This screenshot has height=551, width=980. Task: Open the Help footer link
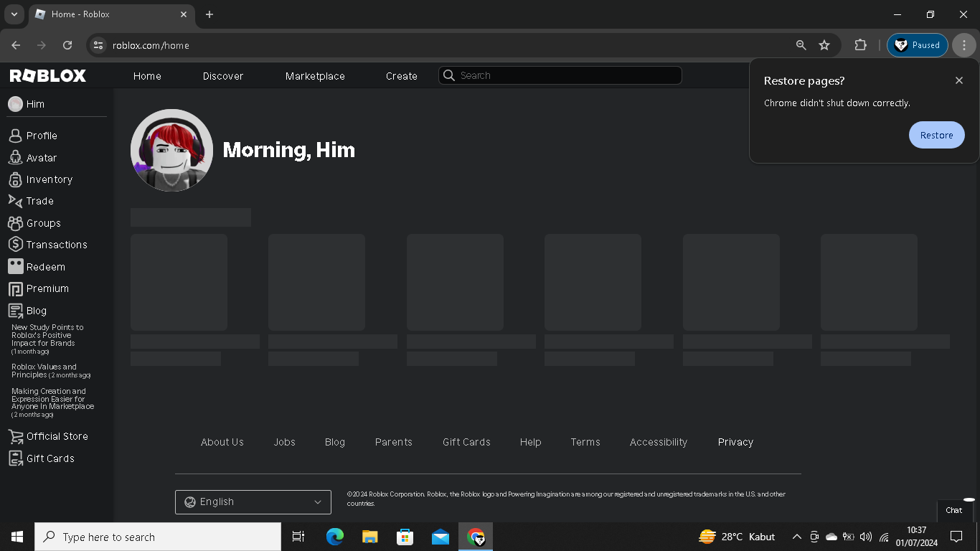531,442
